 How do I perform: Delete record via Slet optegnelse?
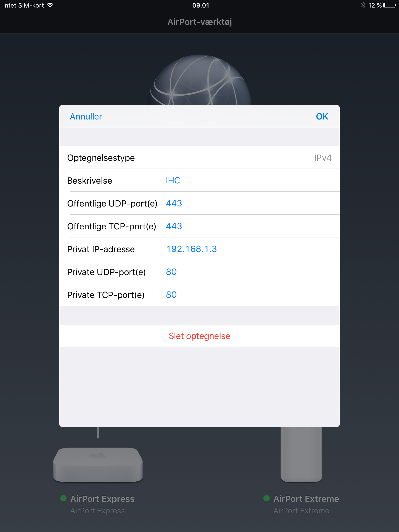(x=199, y=336)
